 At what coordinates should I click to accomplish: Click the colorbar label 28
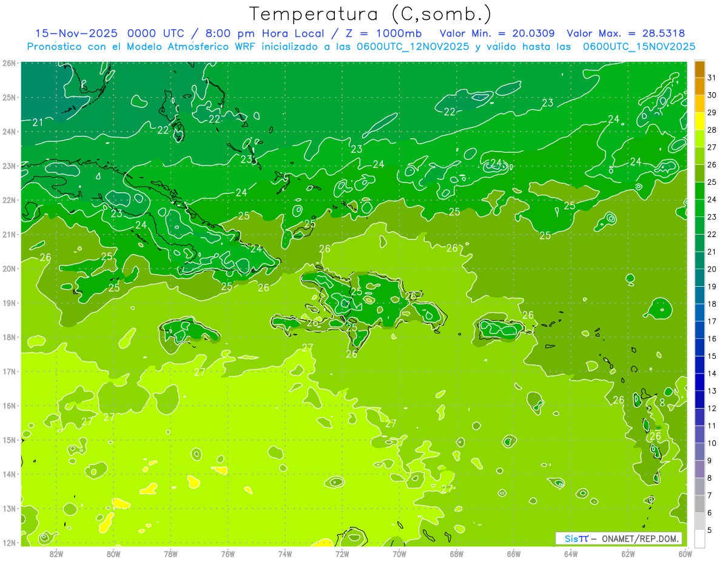click(x=712, y=130)
